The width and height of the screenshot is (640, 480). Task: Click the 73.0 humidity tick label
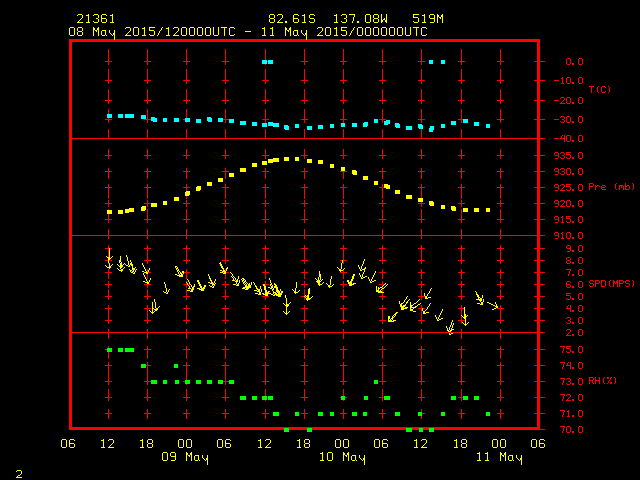(571, 382)
